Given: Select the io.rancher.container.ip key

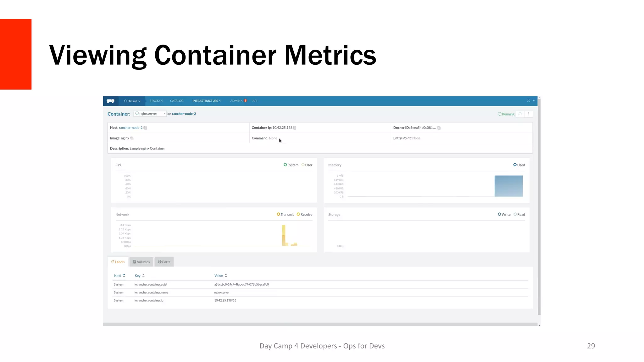Looking at the screenshot, I should click(149, 300).
